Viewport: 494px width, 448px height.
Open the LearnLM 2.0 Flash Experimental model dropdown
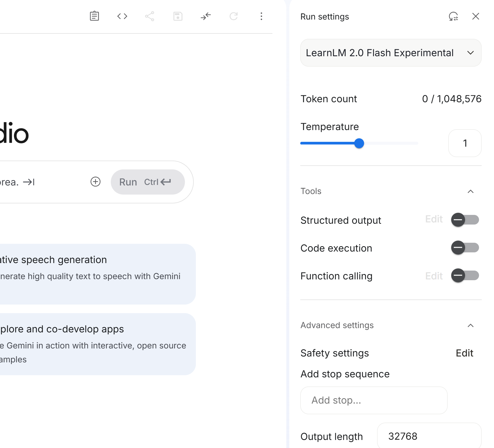click(x=391, y=53)
